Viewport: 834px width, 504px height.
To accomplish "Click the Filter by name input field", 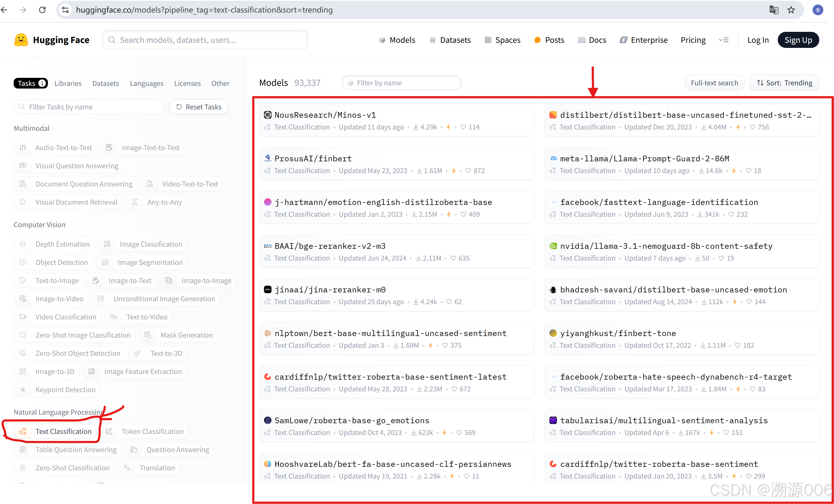I will [x=402, y=83].
